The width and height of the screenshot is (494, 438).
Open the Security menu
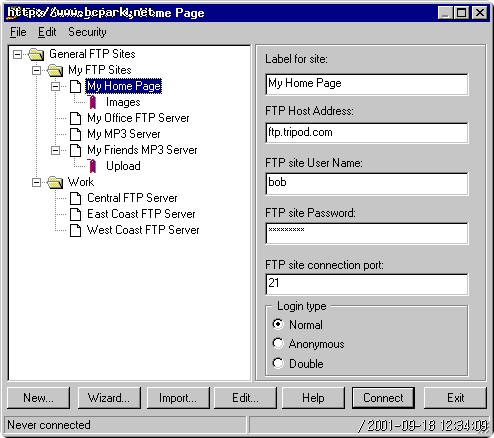pyautogui.click(x=87, y=32)
